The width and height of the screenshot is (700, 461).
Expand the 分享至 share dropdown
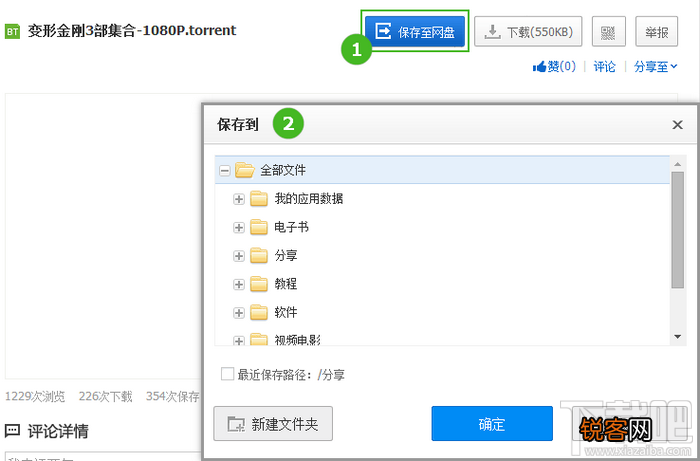point(656,67)
